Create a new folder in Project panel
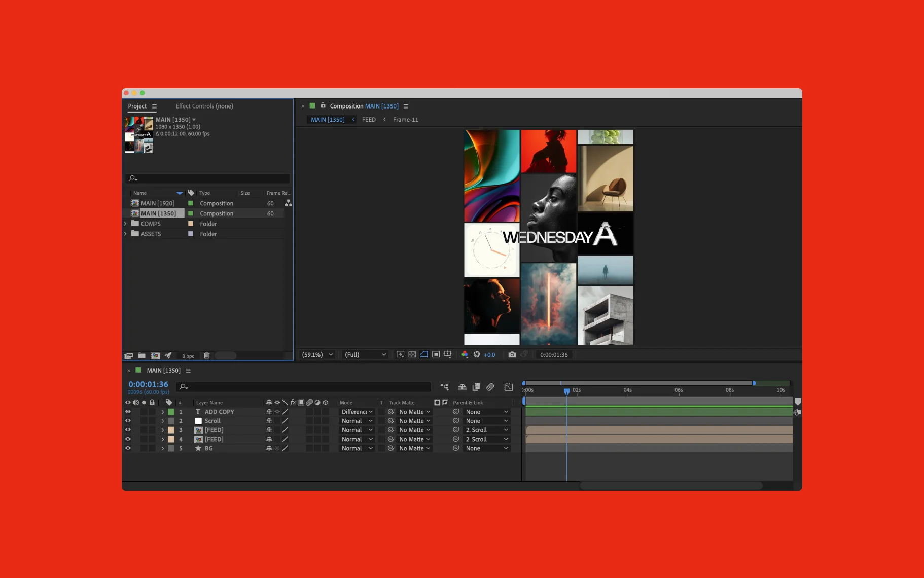Viewport: 924px width, 578px height. [x=142, y=356]
